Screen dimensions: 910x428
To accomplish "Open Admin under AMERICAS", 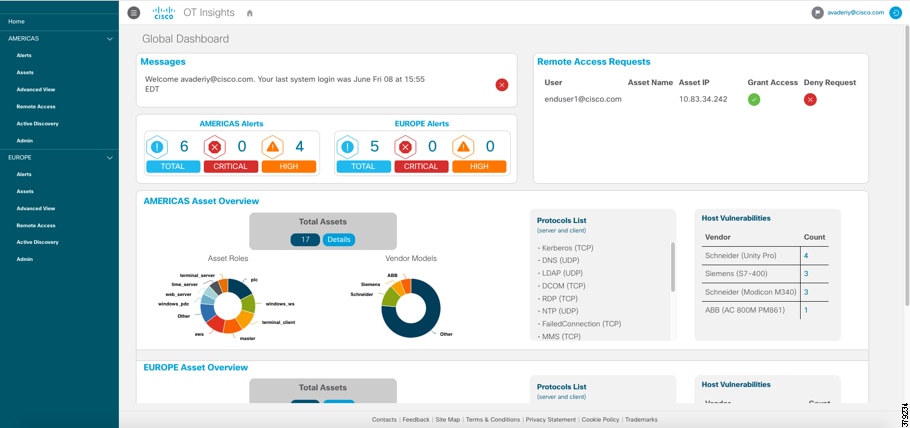I will [24, 141].
